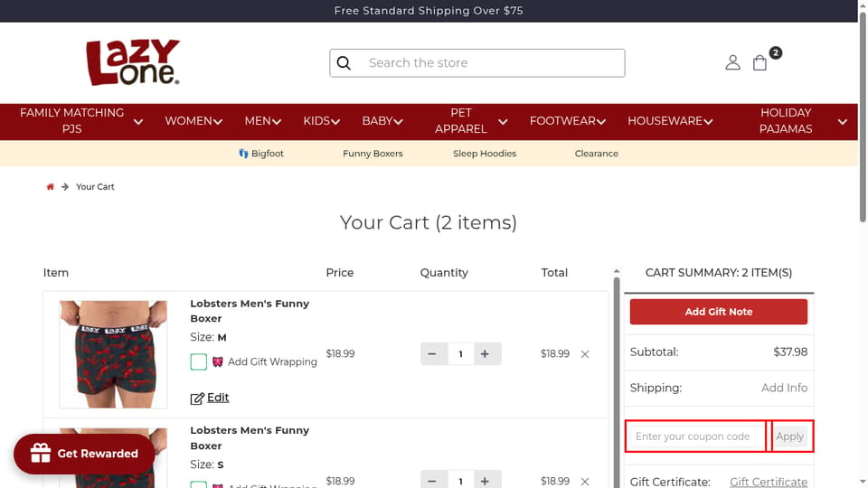Increase quantity of size S boxer
This screenshot has height=488, width=868.
(x=485, y=480)
